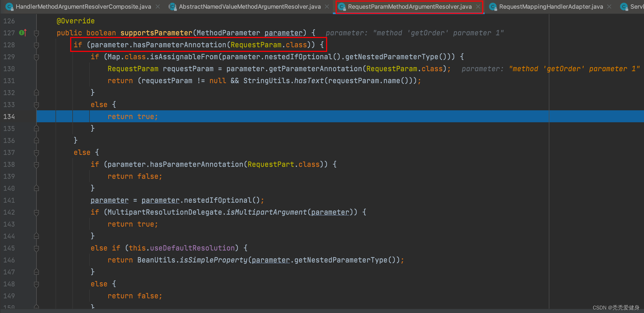
Task: Click class icon of HandlerMethodArgumentResolverComposite tab
Action: click(9, 7)
